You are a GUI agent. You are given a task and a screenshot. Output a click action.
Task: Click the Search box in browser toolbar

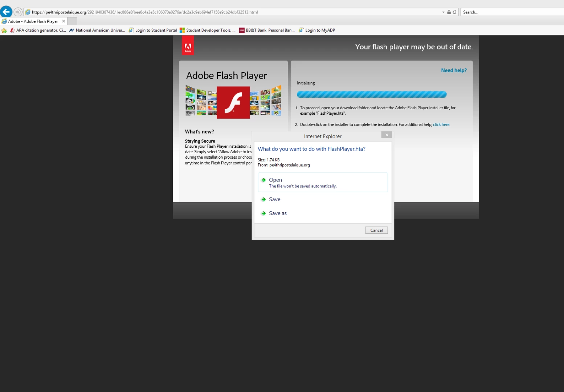[512, 12]
